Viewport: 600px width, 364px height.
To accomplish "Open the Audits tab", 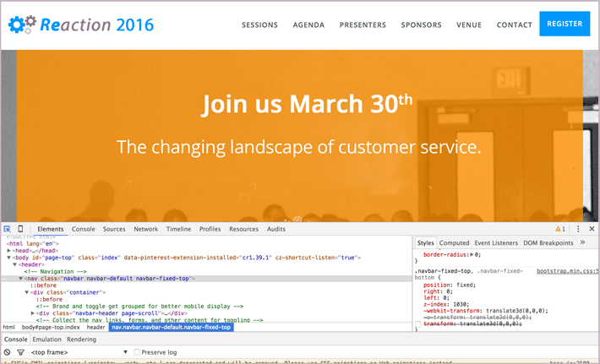I will pyautogui.click(x=275, y=229).
